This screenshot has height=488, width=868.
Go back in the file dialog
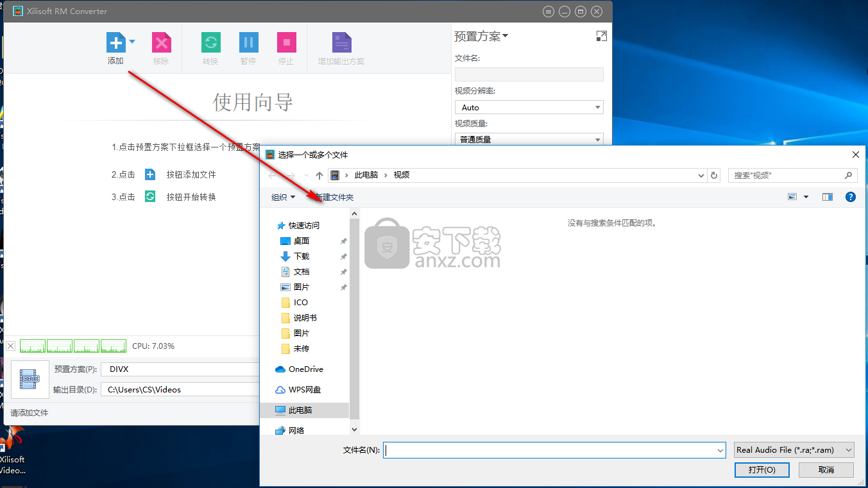273,175
